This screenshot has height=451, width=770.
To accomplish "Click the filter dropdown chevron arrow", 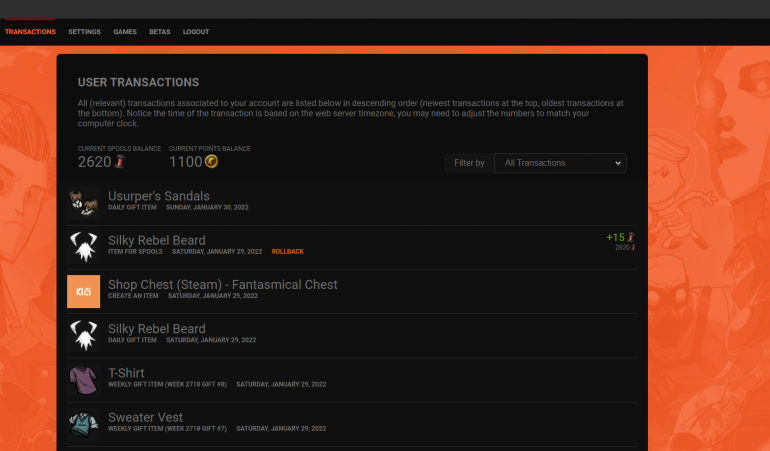I will tap(618, 163).
